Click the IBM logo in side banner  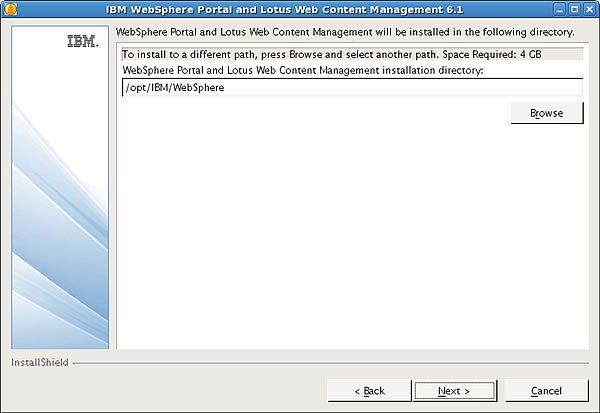click(83, 41)
